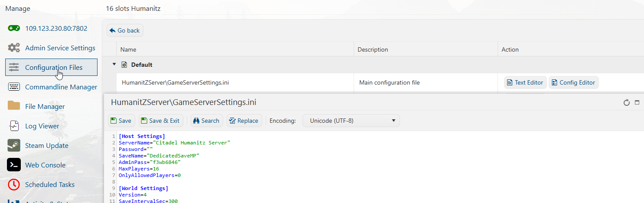Select Configuration Files in sidebar
The width and height of the screenshot is (644, 203).
coord(54,68)
